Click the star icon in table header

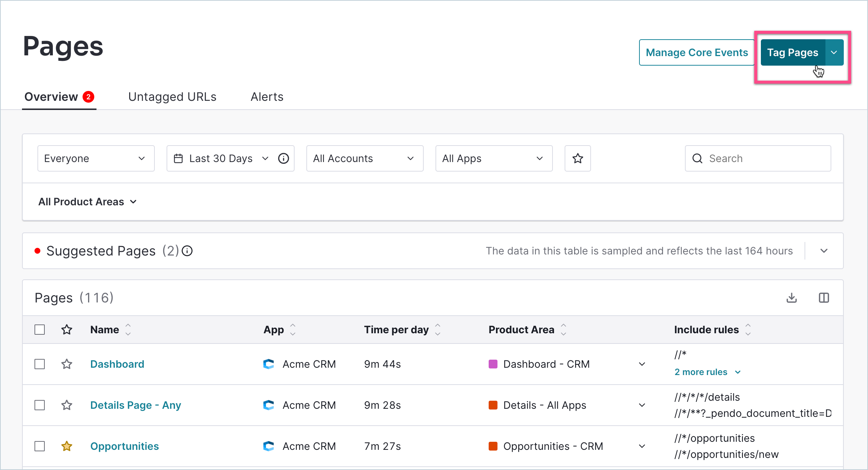tap(67, 330)
